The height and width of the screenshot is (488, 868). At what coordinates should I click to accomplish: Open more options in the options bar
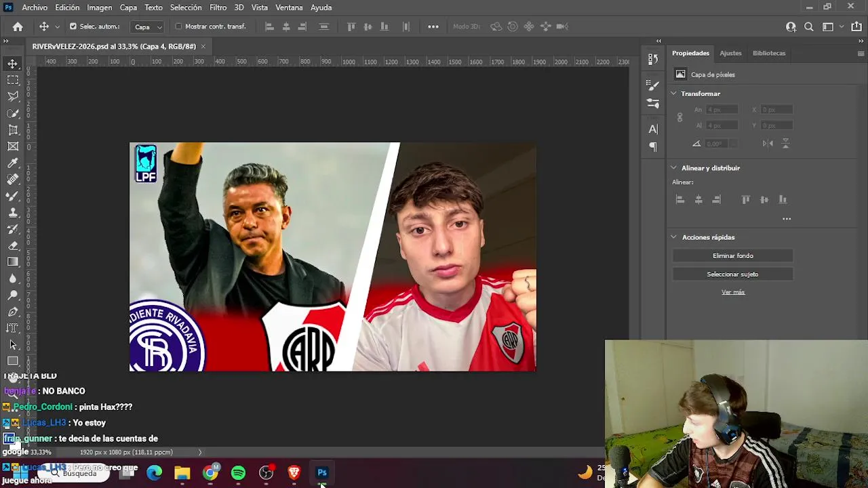(433, 26)
